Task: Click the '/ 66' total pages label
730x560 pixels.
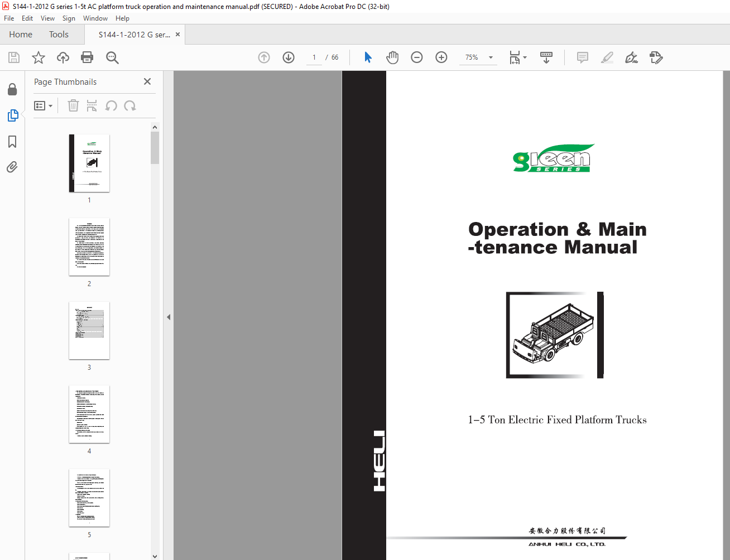Action: pyautogui.click(x=332, y=57)
